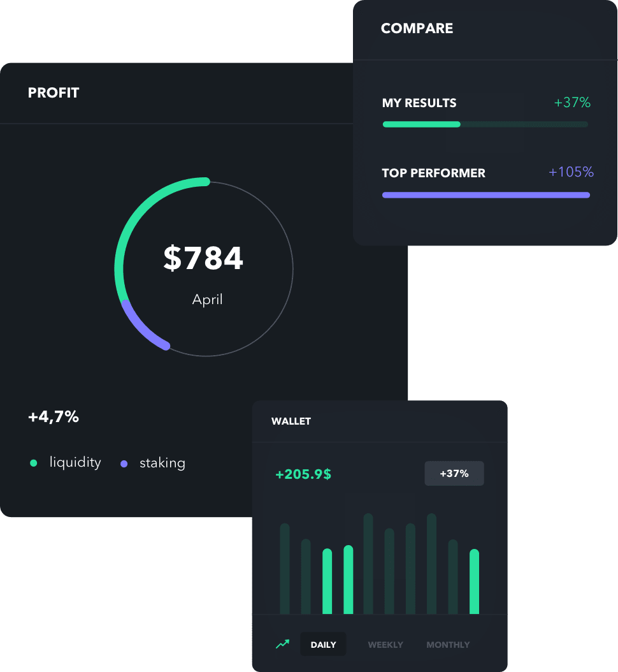Click the +105% Top Performer value

tap(571, 172)
